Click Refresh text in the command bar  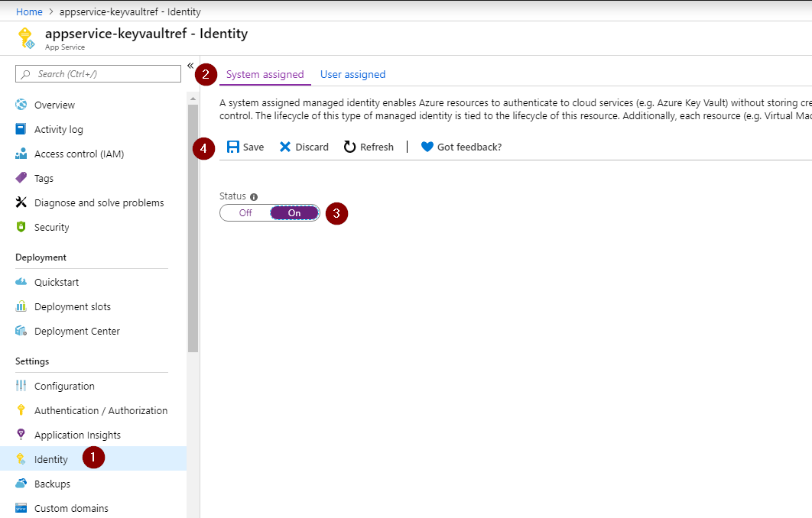[x=376, y=147]
